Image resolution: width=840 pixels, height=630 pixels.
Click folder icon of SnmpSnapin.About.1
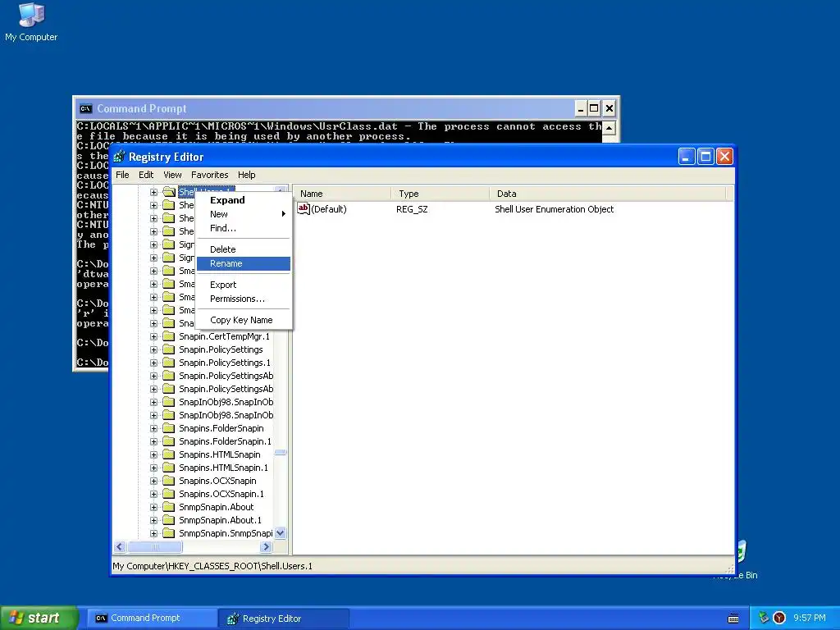[169, 520]
